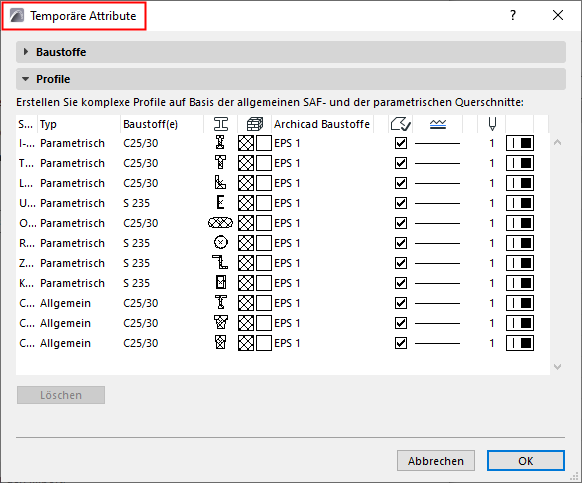Click the building material column header icon

click(255, 124)
